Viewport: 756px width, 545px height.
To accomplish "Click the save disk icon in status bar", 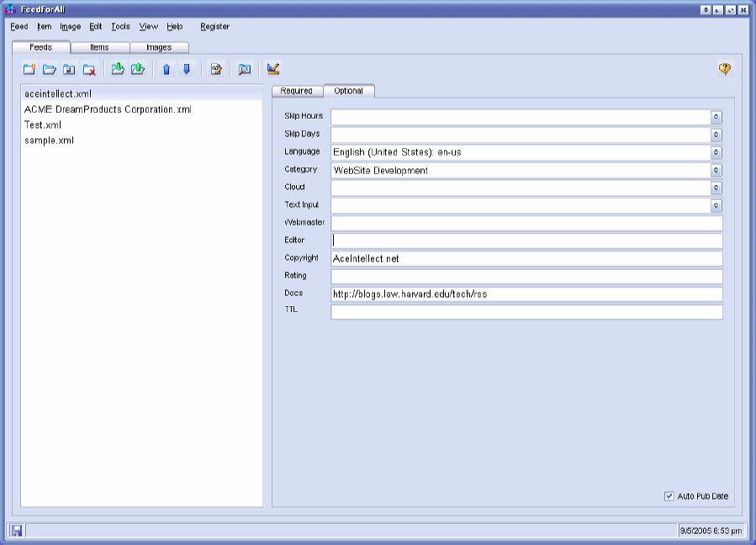I will (17, 531).
